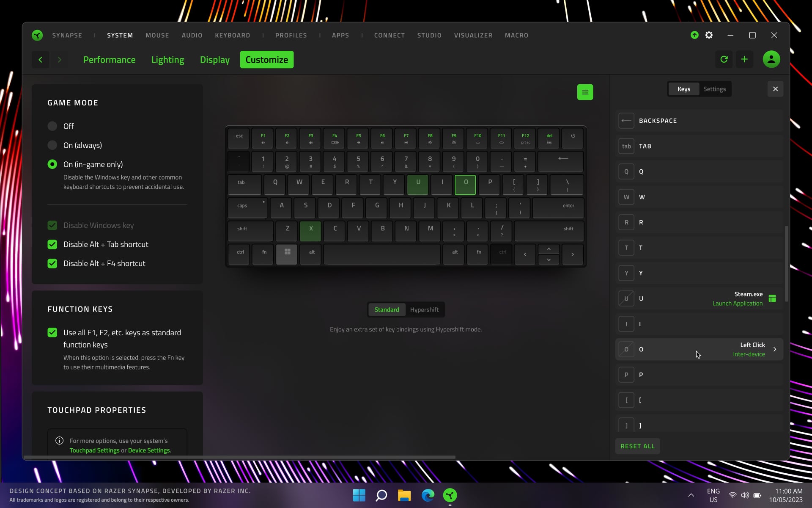
Task: Select Game Mode On (always)
Action: click(52, 145)
